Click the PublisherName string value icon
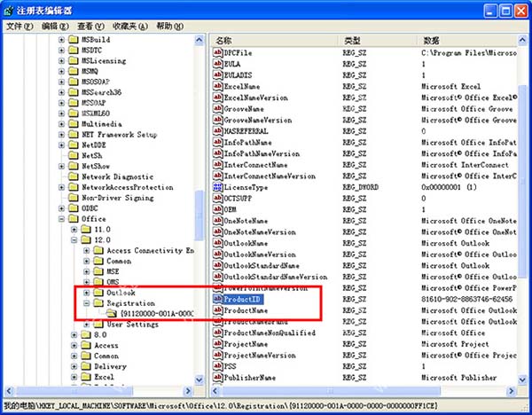The height and width of the screenshot is (415, 532). coord(217,377)
